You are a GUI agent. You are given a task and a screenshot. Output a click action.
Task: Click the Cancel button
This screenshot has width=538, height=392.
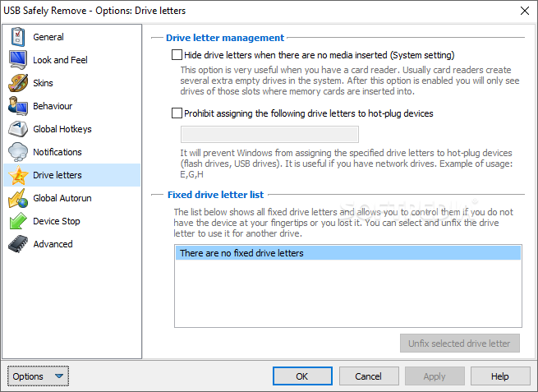pos(369,376)
